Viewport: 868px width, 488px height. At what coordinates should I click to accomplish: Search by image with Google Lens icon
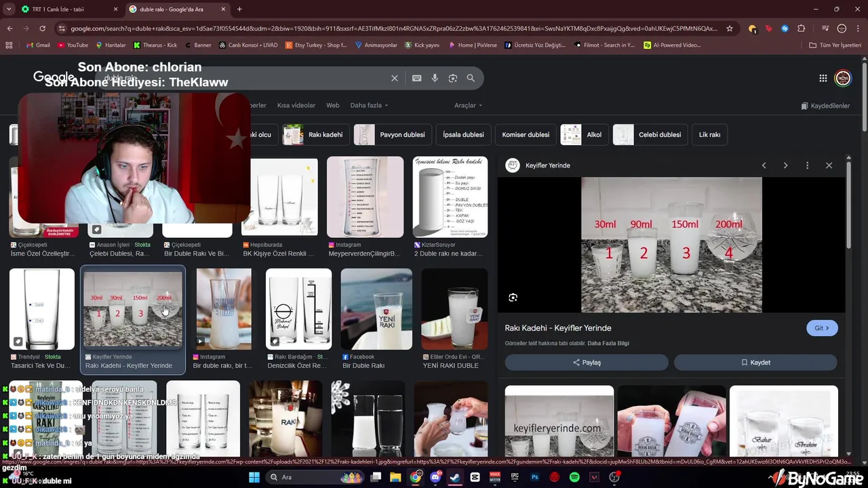click(x=453, y=78)
